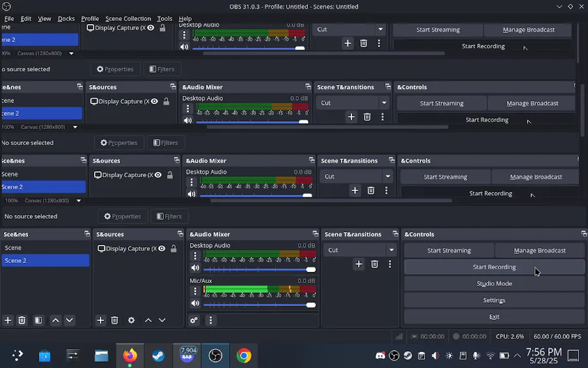Viewport: 588px width, 368px height.
Task: Move scene up with the Scenes toolbar arrow
Action: pyautogui.click(x=56, y=320)
